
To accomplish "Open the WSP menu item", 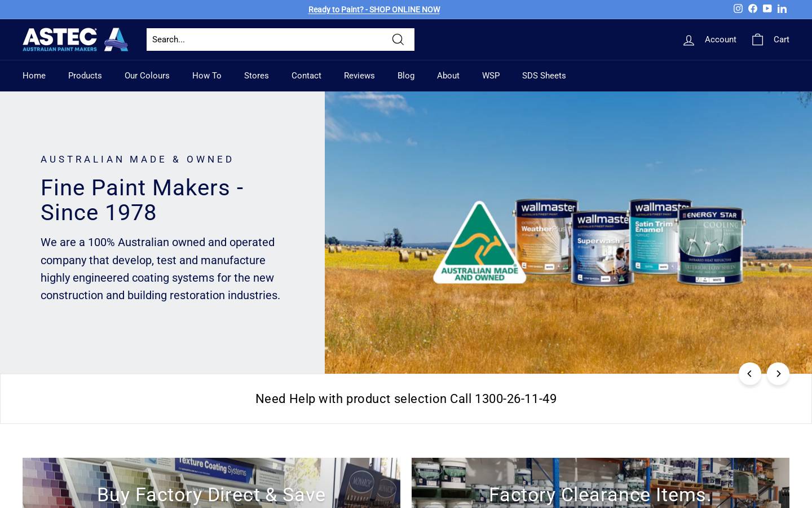I will click(x=491, y=76).
